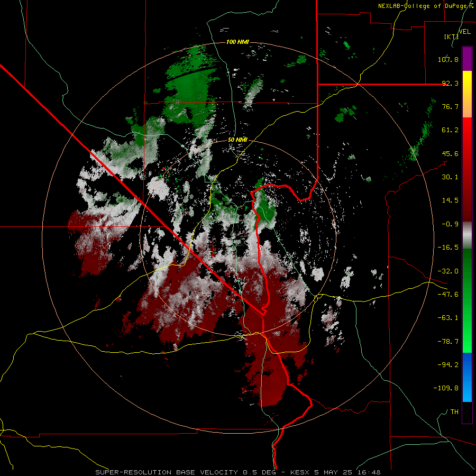Click the TH legend label
This screenshot has width=476, height=476.
pyautogui.click(x=454, y=411)
